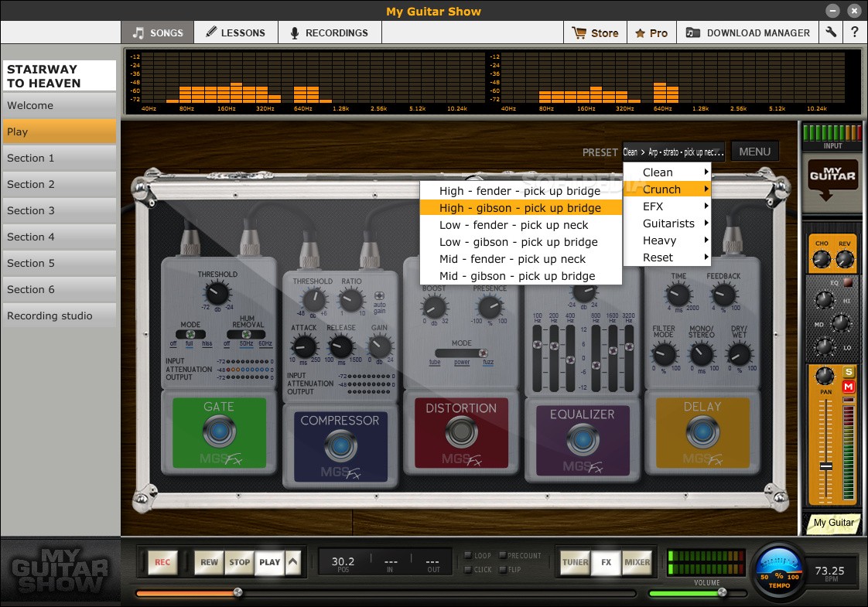Click the green VOLUME slider handle

[x=722, y=592]
